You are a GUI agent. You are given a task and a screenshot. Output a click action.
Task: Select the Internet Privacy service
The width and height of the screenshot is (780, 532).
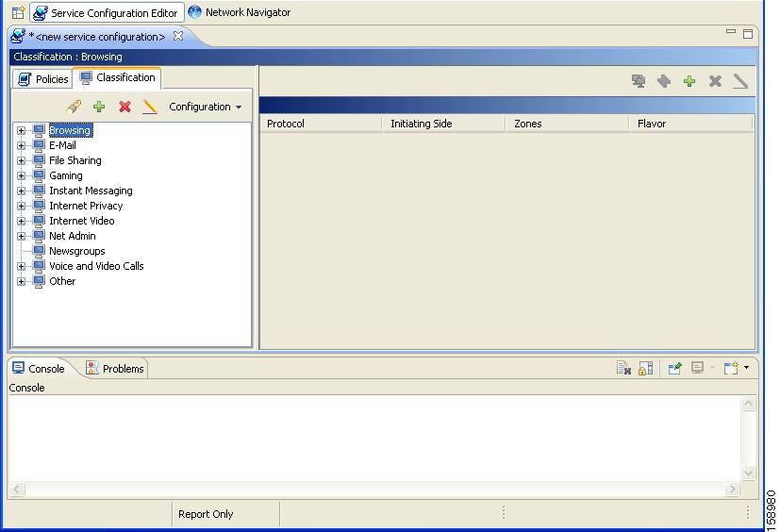(86, 206)
